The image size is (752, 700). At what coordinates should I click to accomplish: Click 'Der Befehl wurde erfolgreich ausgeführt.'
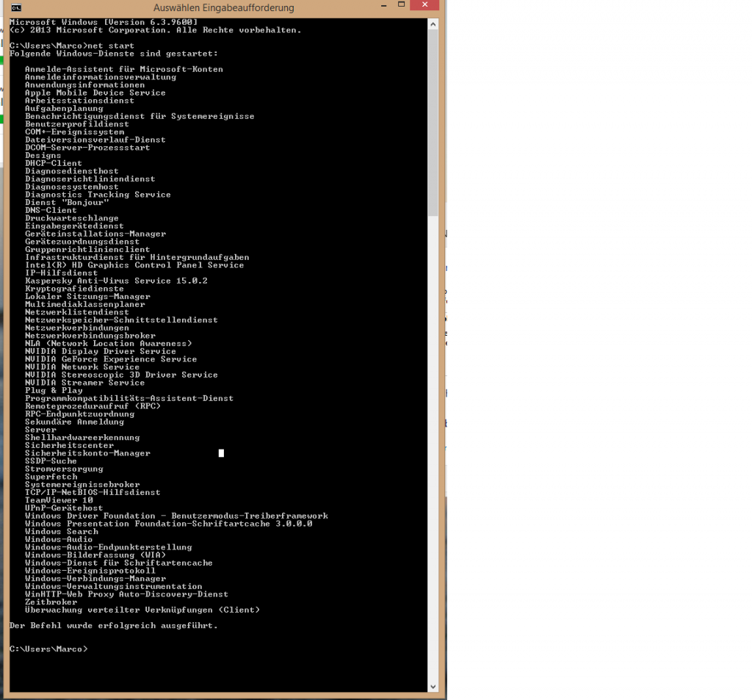[x=114, y=626]
